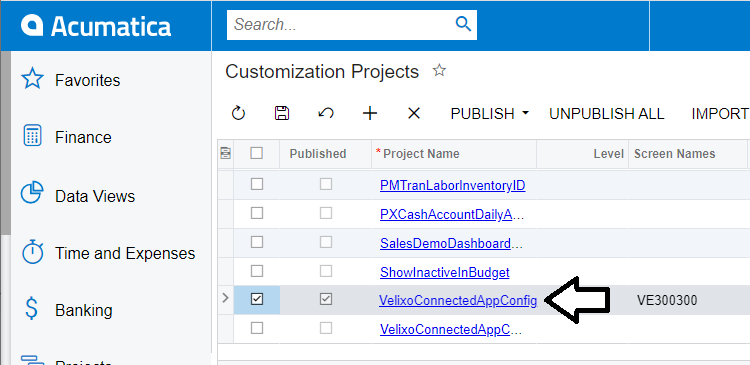Refresh the projects list

pyautogui.click(x=238, y=113)
